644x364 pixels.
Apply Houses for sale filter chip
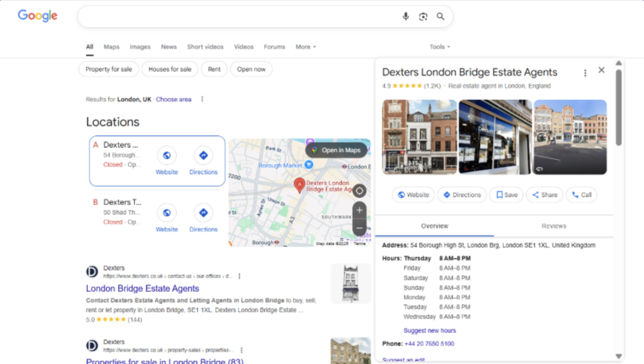170,69
